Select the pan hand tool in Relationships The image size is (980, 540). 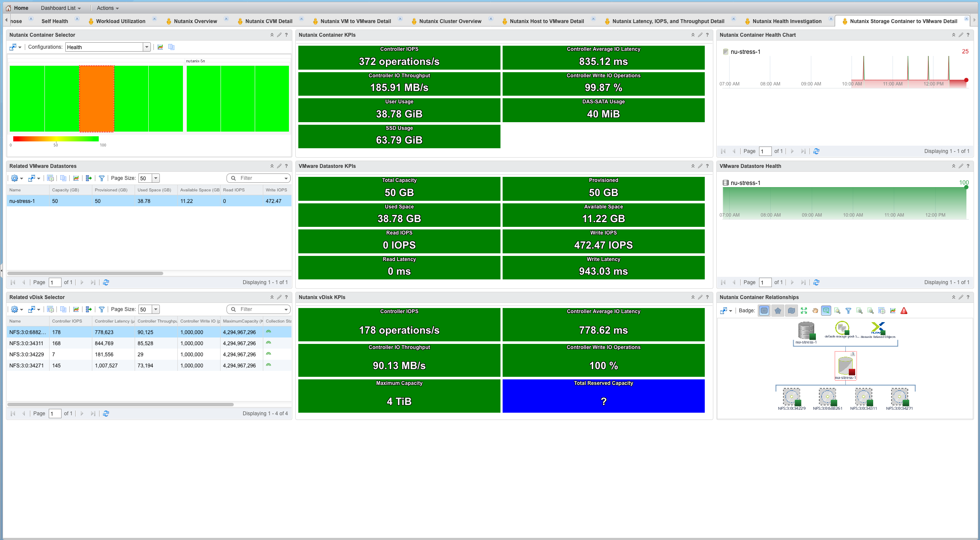815,311
